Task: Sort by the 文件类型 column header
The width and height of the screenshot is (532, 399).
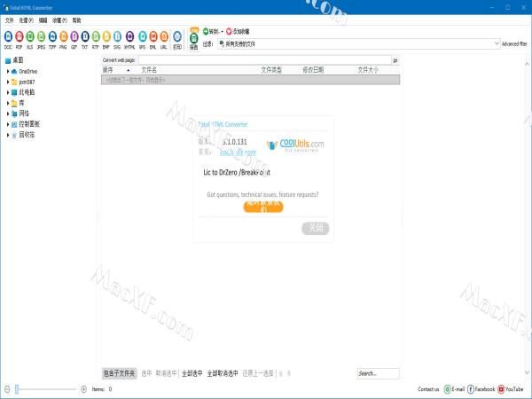Action: coord(271,70)
